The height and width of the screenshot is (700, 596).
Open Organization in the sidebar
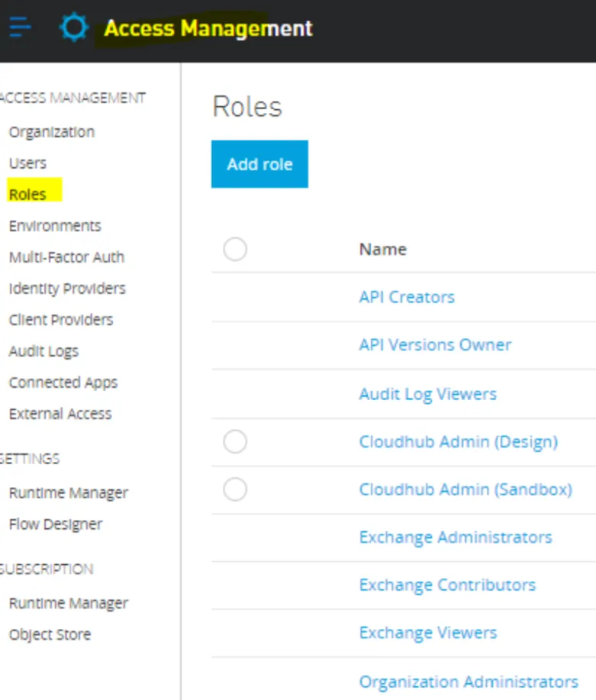coord(52,132)
